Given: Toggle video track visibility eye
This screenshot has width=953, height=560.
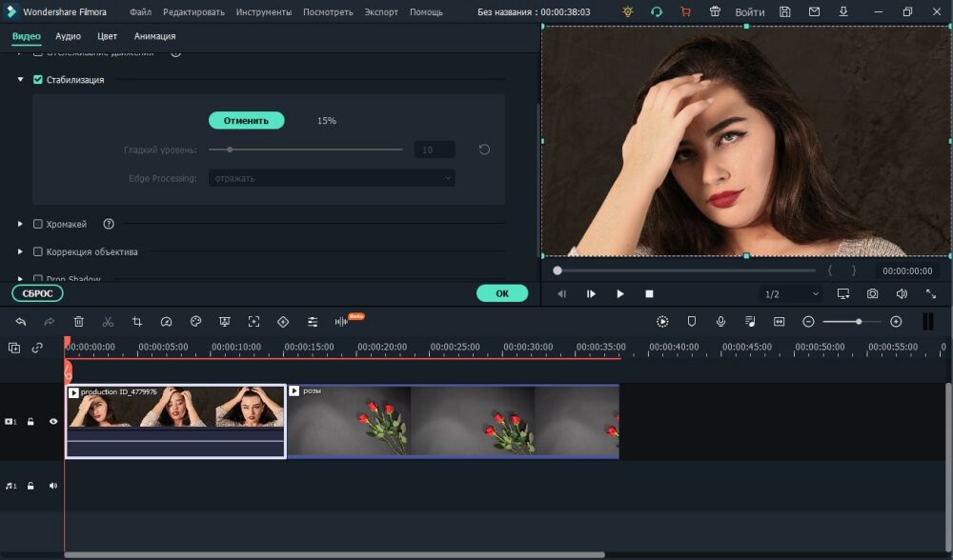Looking at the screenshot, I should coord(52,422).
